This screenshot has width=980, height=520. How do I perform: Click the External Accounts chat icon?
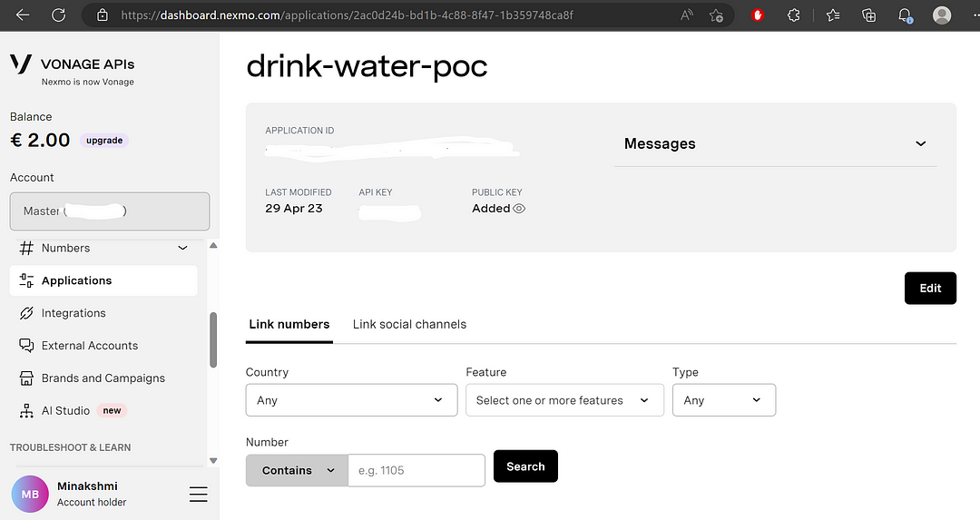click(x=26, y=346)
